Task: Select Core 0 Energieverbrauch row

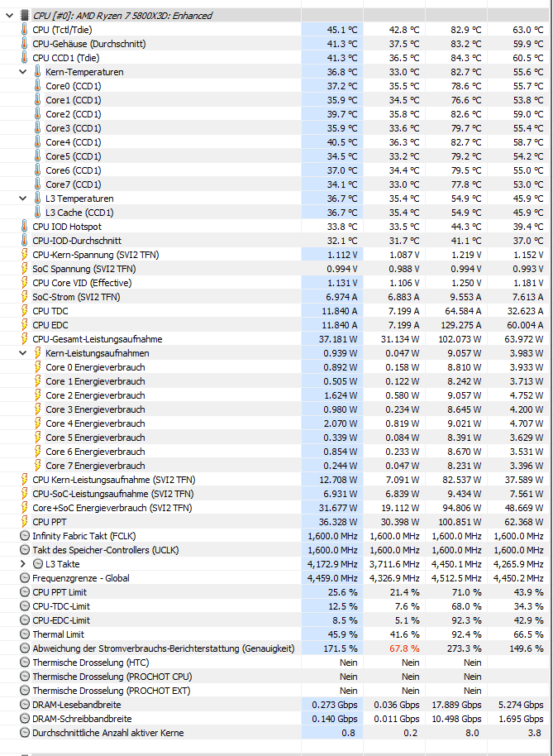Action: pyautogui.click(x=276, y=367)
